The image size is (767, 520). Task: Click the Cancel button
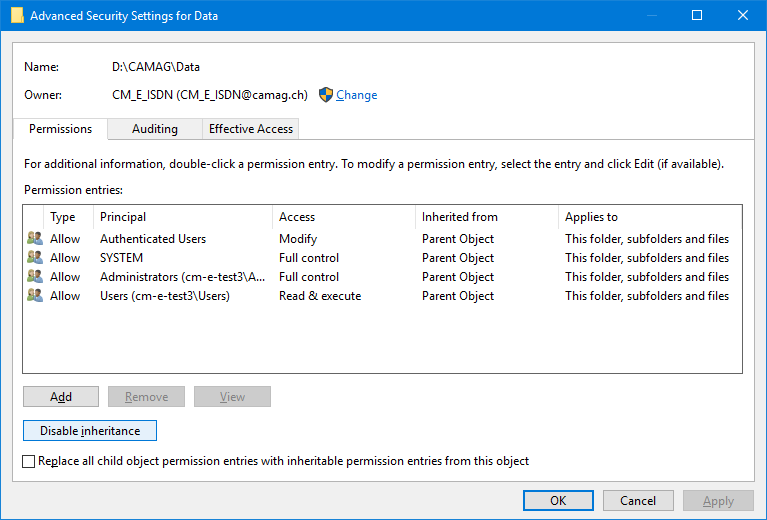coord(638,501)
